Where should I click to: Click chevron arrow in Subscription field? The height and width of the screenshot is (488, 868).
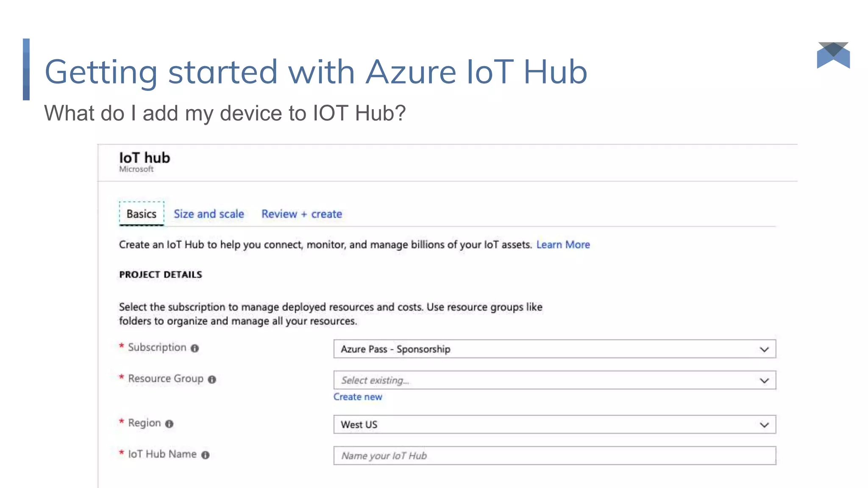764,349
